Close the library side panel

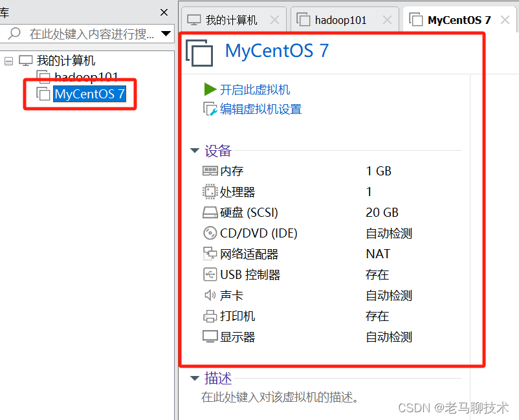tap(164, 12)
